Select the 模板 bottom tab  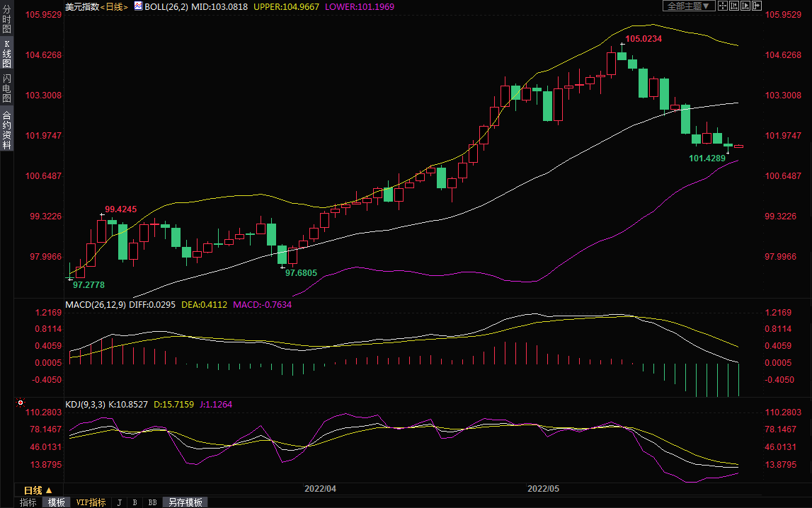[x=57, y=502]
